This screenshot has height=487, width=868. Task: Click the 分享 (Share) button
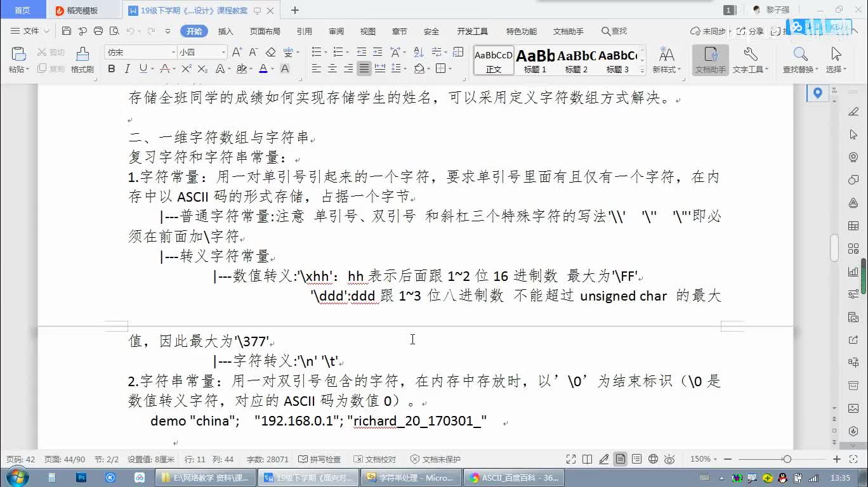point(751,31)
